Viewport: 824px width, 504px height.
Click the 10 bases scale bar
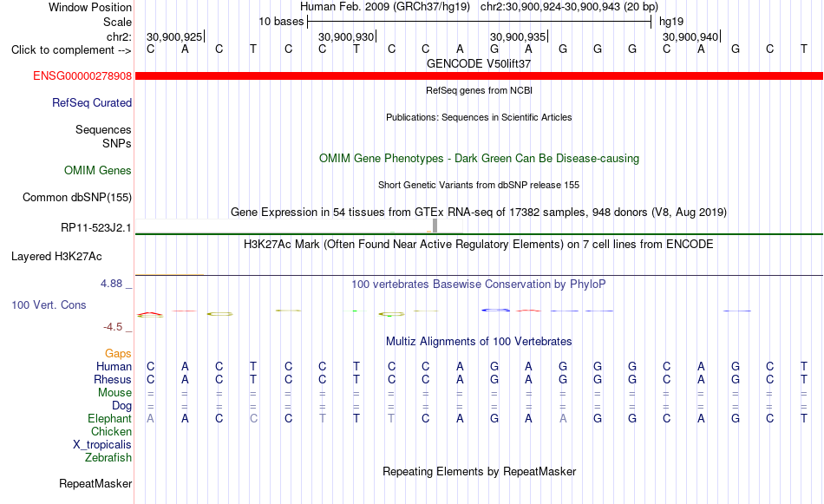pos(480,22)
